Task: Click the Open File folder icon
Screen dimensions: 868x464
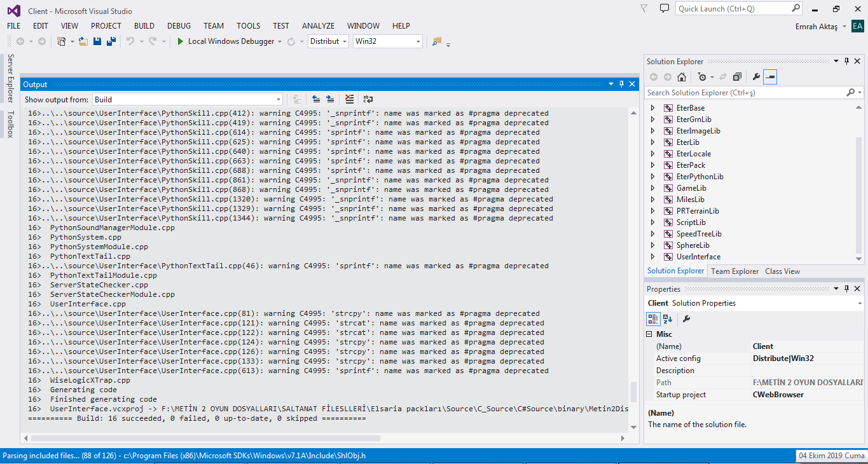Action: pyautogui.click(x=83, y=41)
